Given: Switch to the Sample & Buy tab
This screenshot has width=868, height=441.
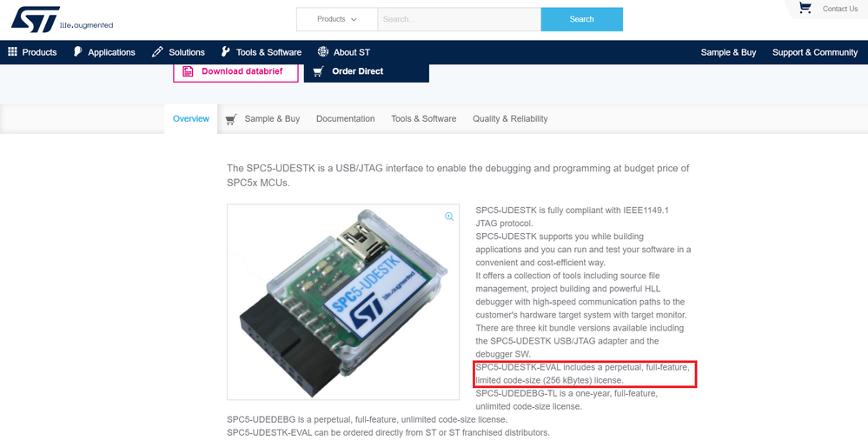Looking at the screenshot, I should pos(272,118).
